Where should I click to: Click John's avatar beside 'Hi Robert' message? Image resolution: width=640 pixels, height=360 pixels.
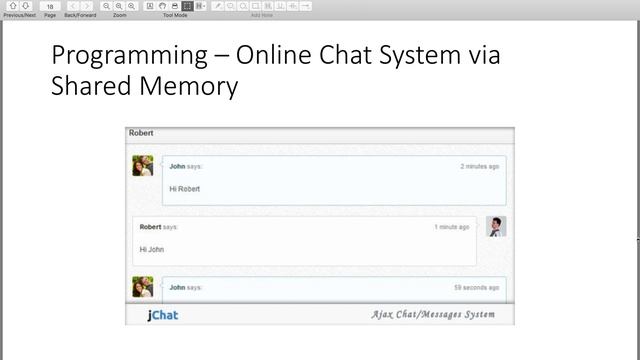coord(143,166)
